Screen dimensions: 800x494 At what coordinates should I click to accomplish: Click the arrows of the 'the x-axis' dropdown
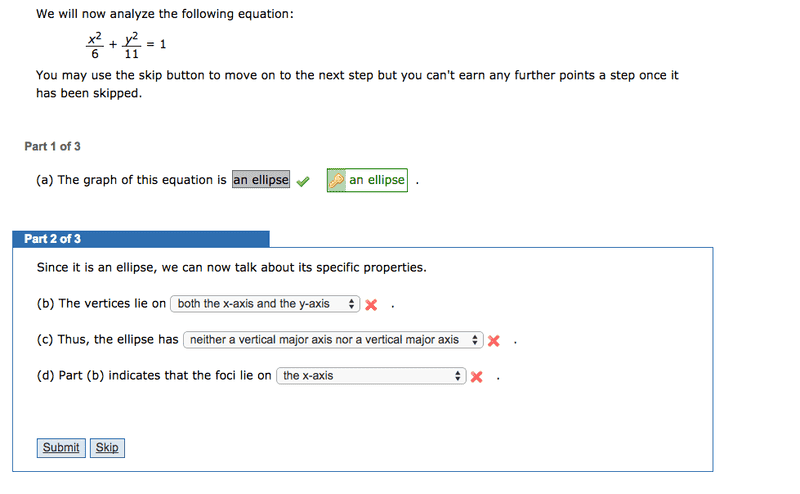pyautogui.click(x=458, y=376)
